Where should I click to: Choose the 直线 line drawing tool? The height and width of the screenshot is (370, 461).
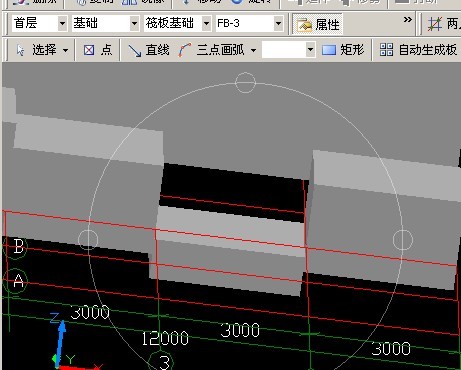[148, 50]
